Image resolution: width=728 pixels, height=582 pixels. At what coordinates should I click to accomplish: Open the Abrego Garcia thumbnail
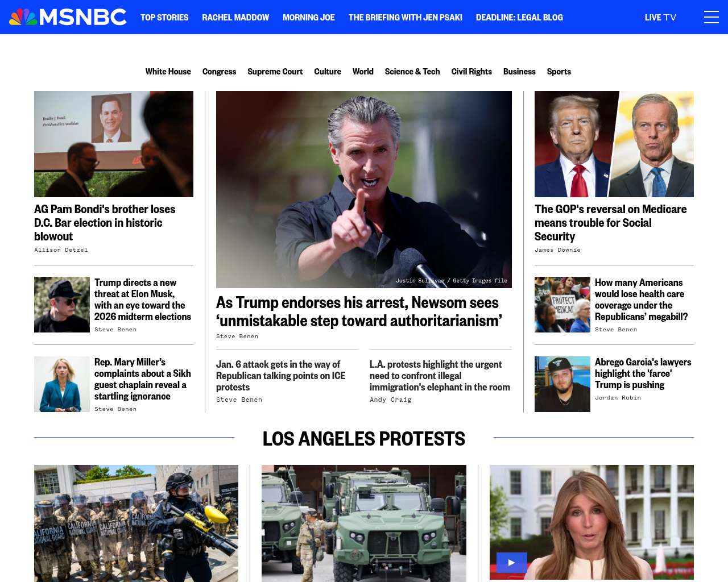tap(562, 384)
